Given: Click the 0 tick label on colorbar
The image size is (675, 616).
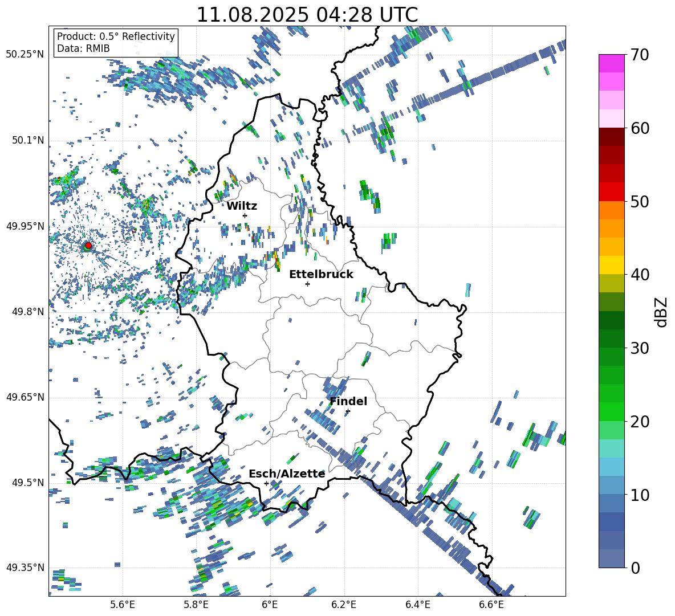Looking at the screenshot, I should click(x=636, y=568).
